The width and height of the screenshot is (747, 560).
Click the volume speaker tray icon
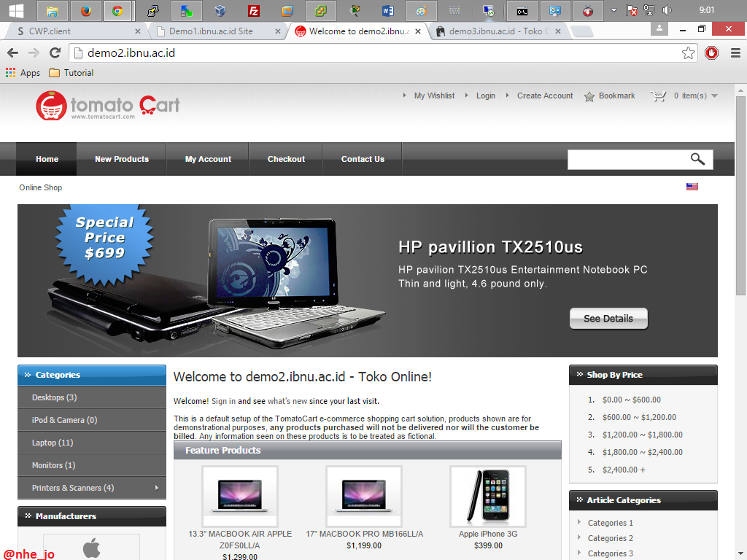667,10
